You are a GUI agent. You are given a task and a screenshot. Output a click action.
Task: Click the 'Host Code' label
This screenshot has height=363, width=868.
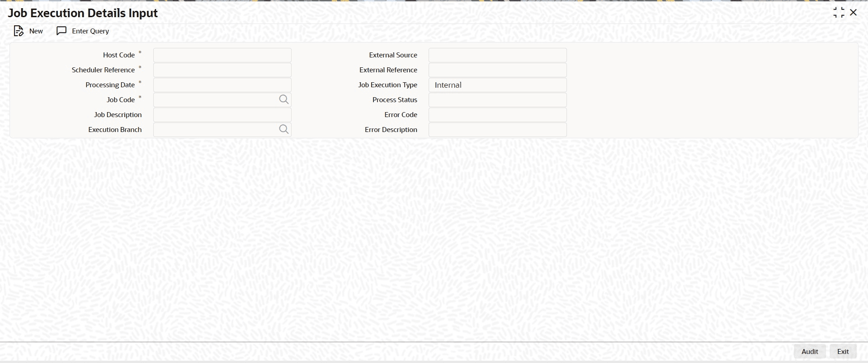(119, 55)
